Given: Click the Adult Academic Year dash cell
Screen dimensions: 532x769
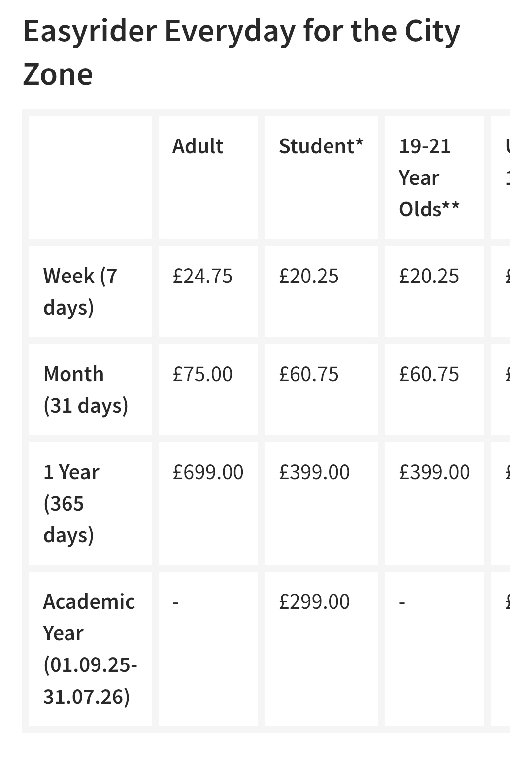Looking at the screenshot, I should pos(176,602).
